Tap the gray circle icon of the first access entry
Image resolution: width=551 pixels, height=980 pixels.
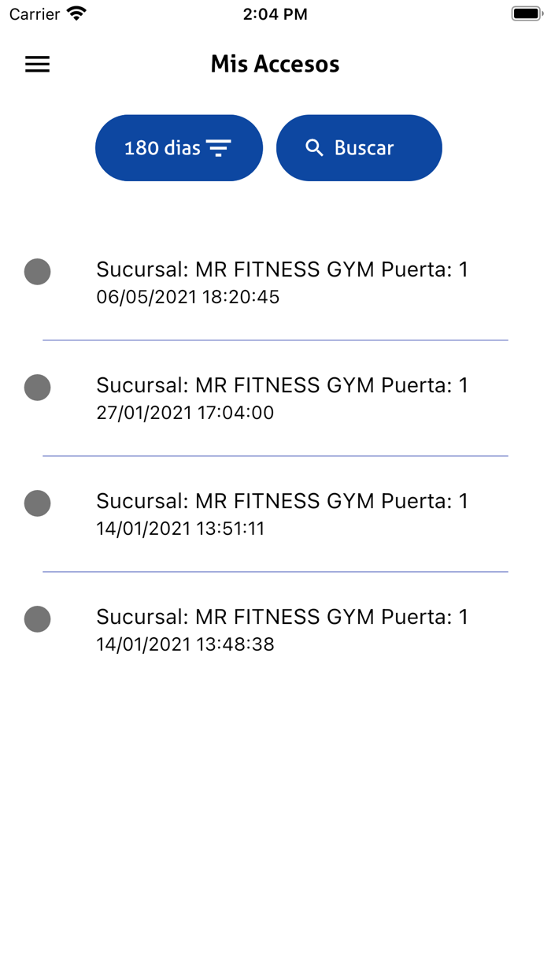pos(37,272)
